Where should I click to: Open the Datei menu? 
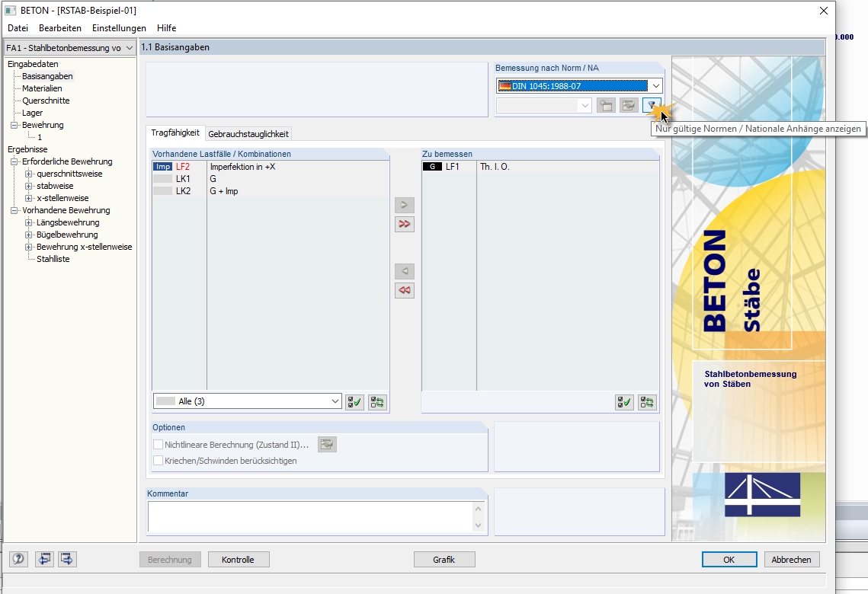18,28
